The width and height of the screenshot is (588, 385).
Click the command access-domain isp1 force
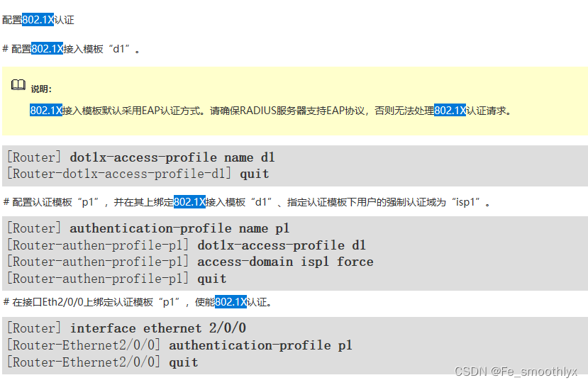pos(285,262)
